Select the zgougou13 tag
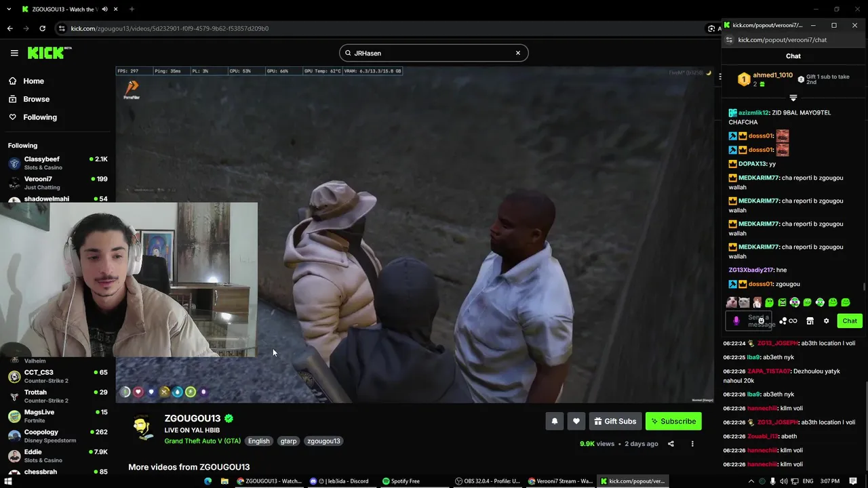Viewport: 868px width, 488px height. tap(323, 441)
